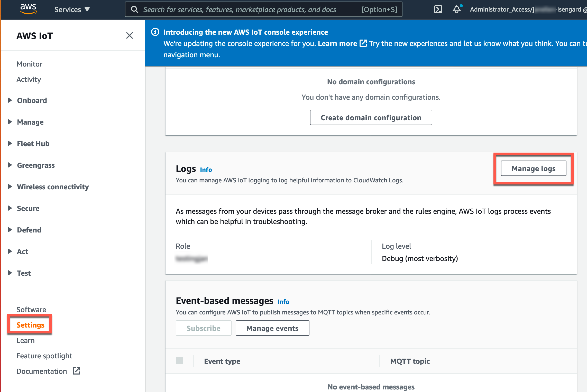Click the No domain configurations heading

[371, 82]
